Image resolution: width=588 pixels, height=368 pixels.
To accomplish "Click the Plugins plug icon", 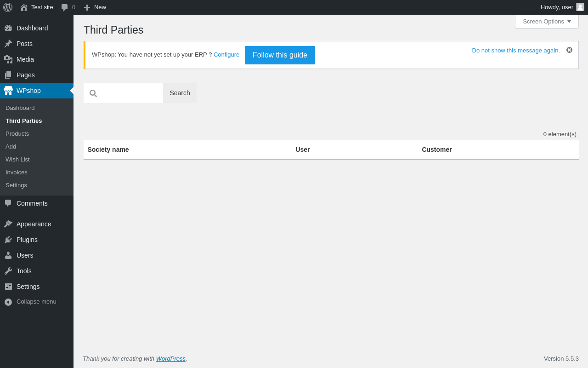I will (x=8, y=240).
